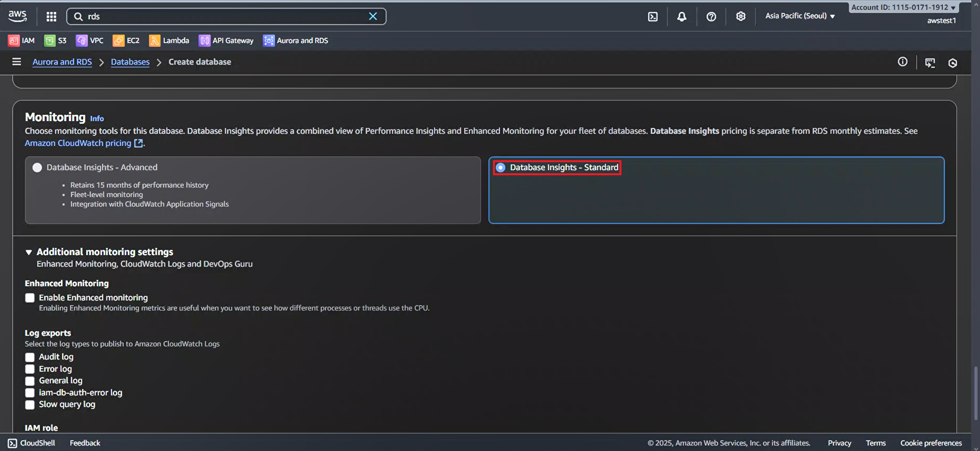Open the Asia Pacific (Seoul) region dropdown
Viewport: 980px width, 451px height.
click(800, 16)
